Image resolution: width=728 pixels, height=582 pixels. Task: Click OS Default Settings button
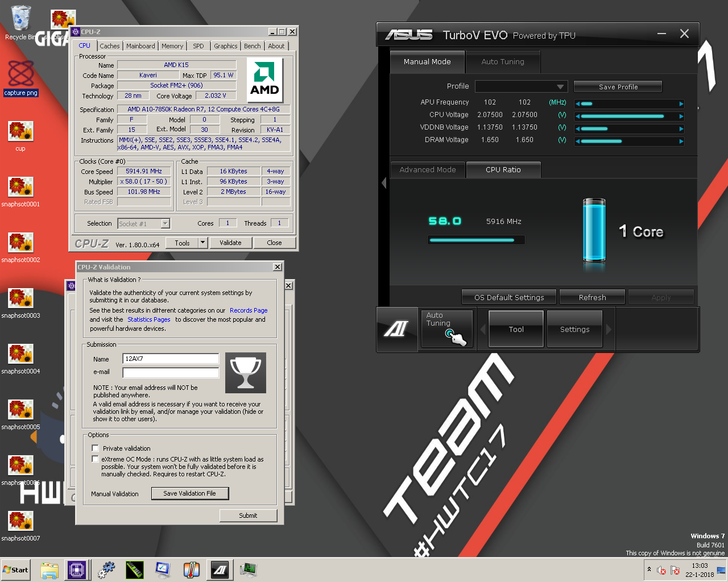(x=509, y=297)
